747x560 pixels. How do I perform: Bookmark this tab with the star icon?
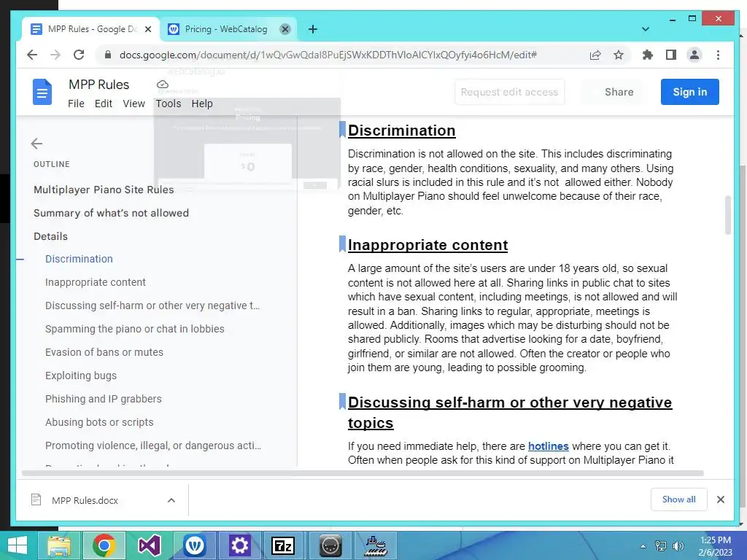619,55
